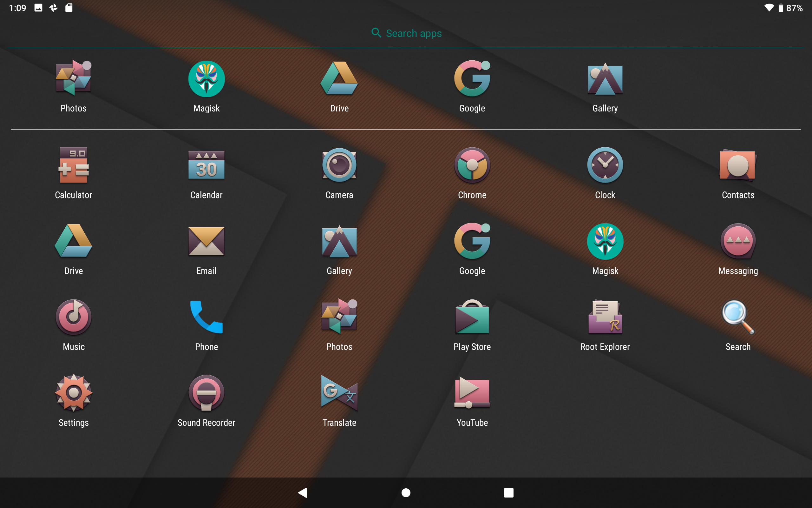Launch the YouTube app
The width and height of the screenshot is (812, 508).
coord(472,392)
